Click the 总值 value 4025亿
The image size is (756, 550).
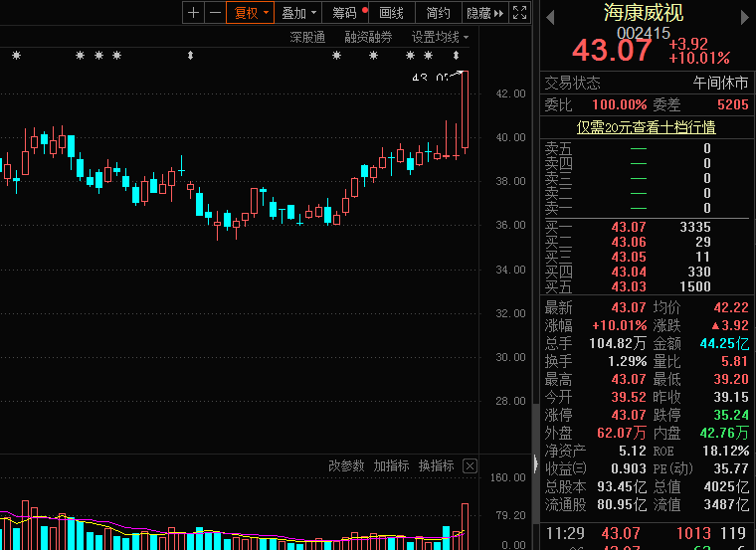click(x=726, y=487)
